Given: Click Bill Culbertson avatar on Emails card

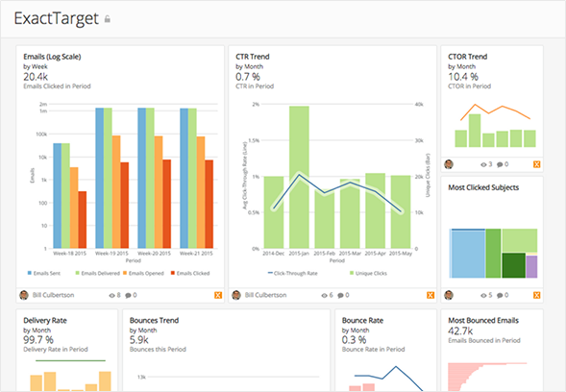Looking at the screenshot, I should 24,295.
